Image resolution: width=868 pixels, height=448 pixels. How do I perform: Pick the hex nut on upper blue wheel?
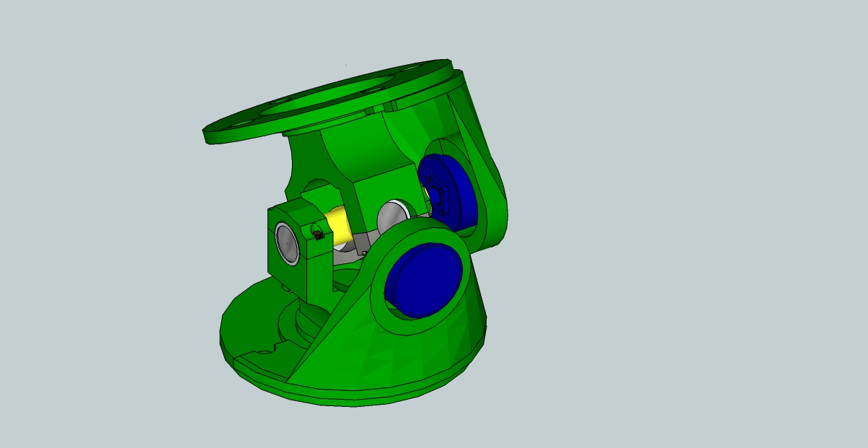pyautogui.click(x=435, y=193)
